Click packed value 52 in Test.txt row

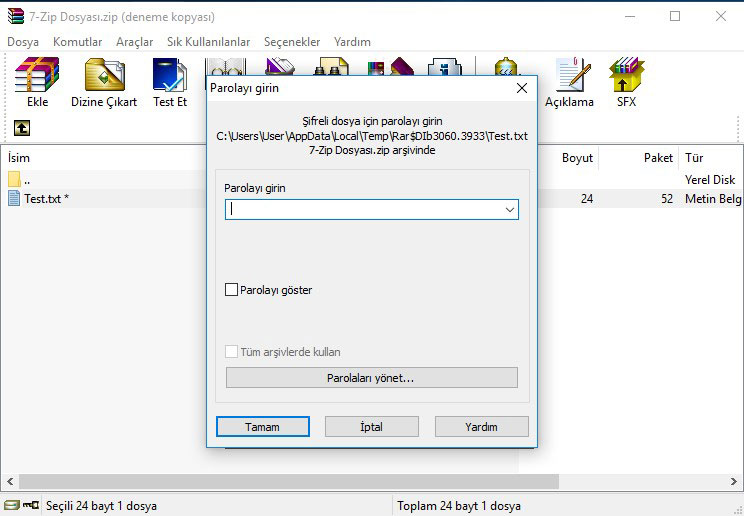[x=667, y=198]
